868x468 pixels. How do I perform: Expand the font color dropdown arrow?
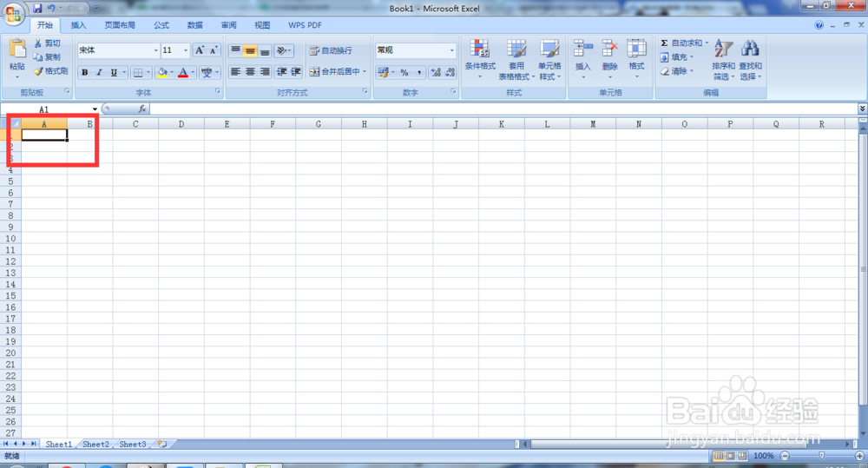[193, 72]
